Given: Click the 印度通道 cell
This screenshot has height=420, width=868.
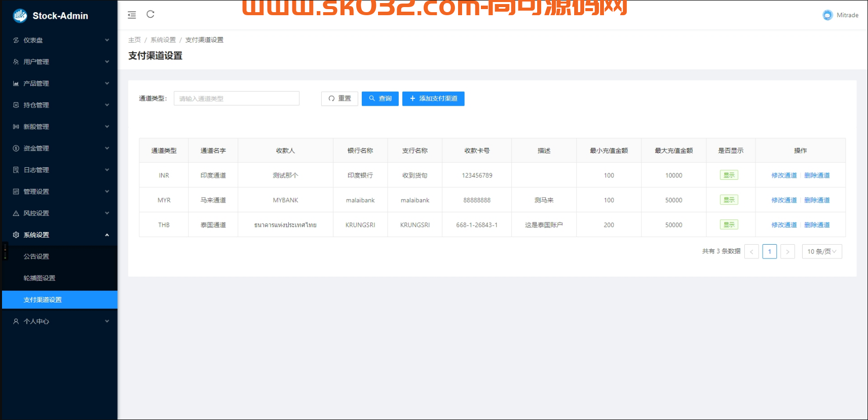Looking at the screenshot, I should [213, 175].
